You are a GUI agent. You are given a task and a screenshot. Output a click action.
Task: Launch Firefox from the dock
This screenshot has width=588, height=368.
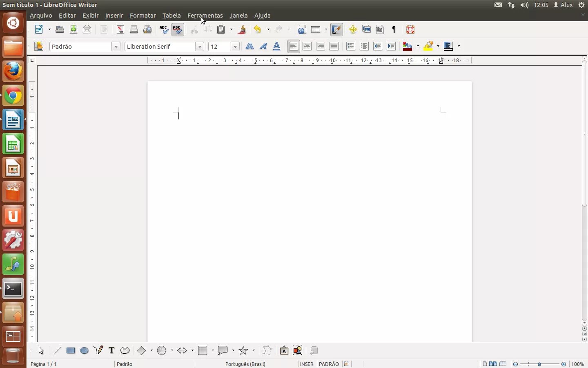(13, 71)
